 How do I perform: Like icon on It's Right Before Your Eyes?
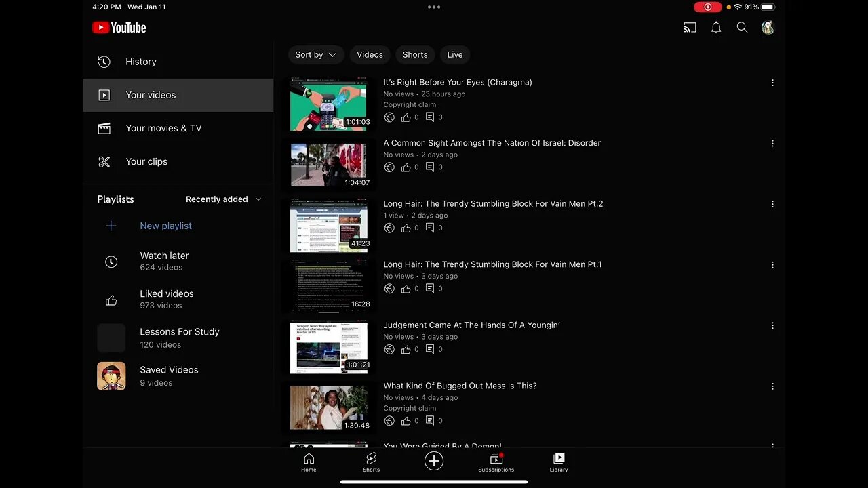tap(406, 117)
